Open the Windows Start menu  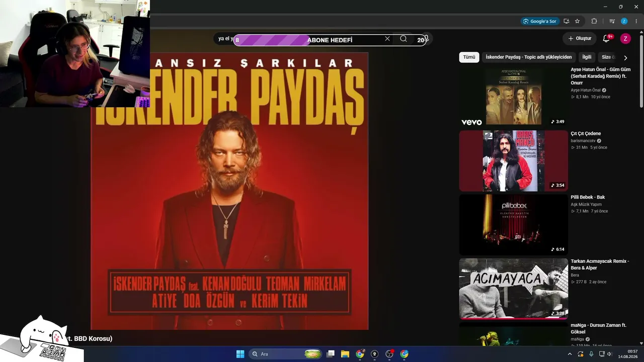[x=240, y=354]
